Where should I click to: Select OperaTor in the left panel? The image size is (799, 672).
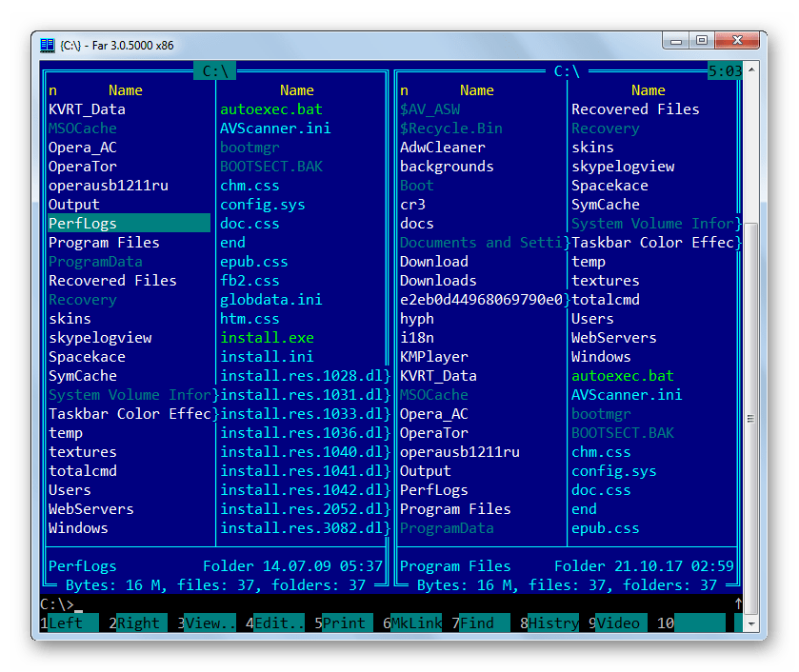[x=83, y=166]
